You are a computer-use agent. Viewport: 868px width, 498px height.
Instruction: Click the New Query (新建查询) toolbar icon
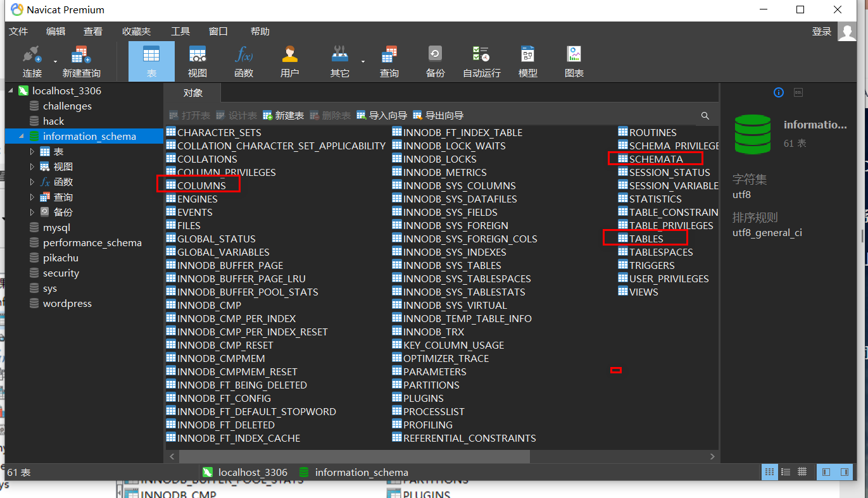coord(81,61)
